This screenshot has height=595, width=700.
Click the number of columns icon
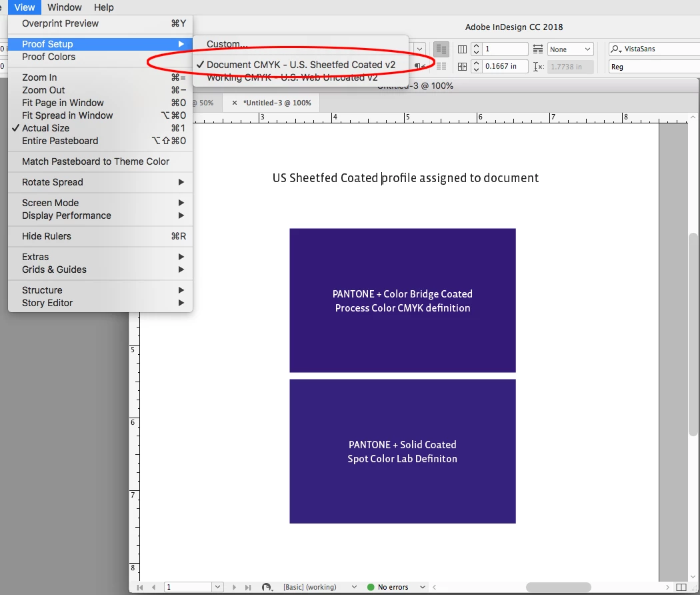pyautogui.click(x=462, y=49)
